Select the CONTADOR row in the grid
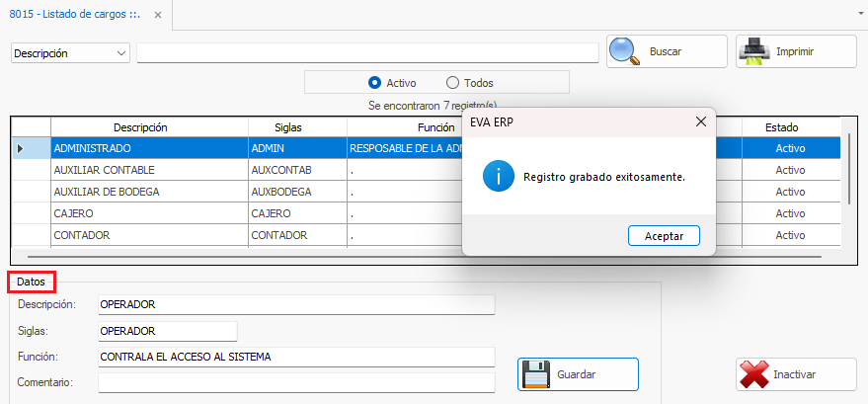The width and height of the screenshot is (868, 404). pyautogui.click(x=148, y=235)
